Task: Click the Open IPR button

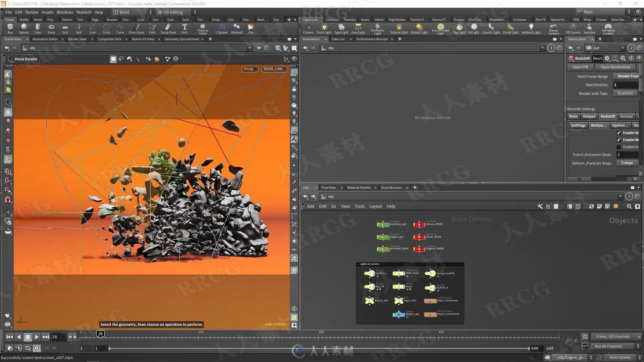Action: coord(580,67)
